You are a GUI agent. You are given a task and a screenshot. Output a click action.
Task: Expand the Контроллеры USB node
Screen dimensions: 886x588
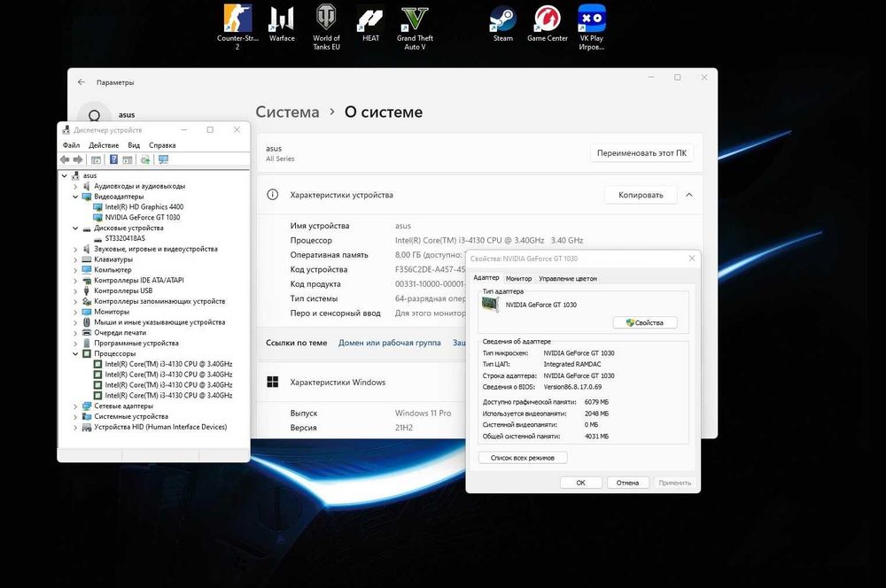pos(75,290)
